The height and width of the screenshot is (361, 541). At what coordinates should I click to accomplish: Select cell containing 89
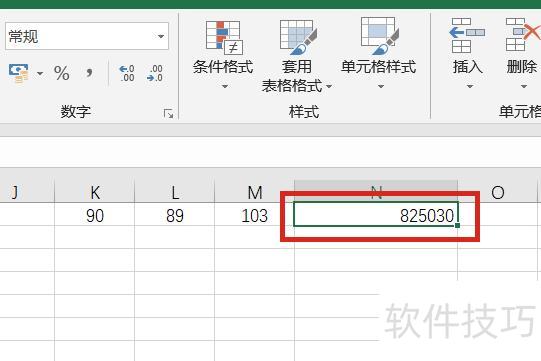[175, 215]
